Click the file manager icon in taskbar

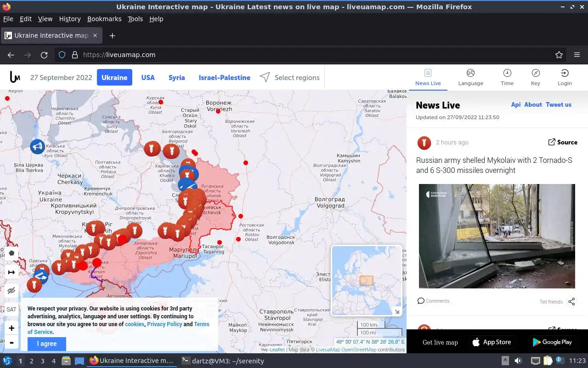pos(66,361)
